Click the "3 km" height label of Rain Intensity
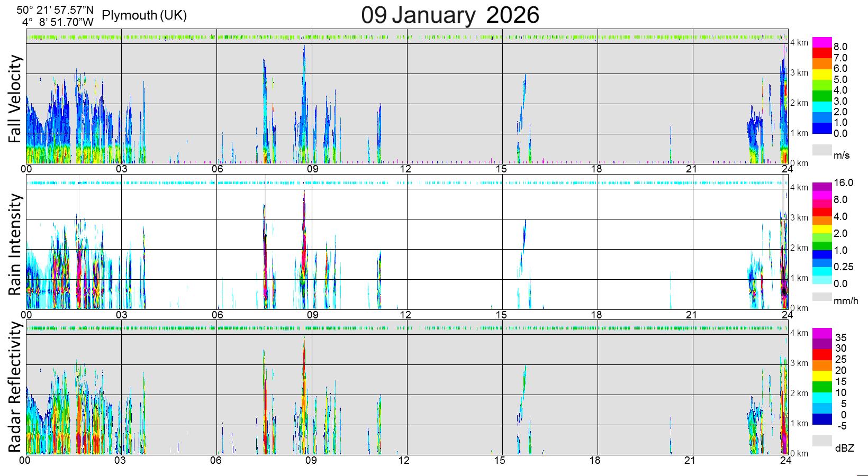 [x=799, y=218]
